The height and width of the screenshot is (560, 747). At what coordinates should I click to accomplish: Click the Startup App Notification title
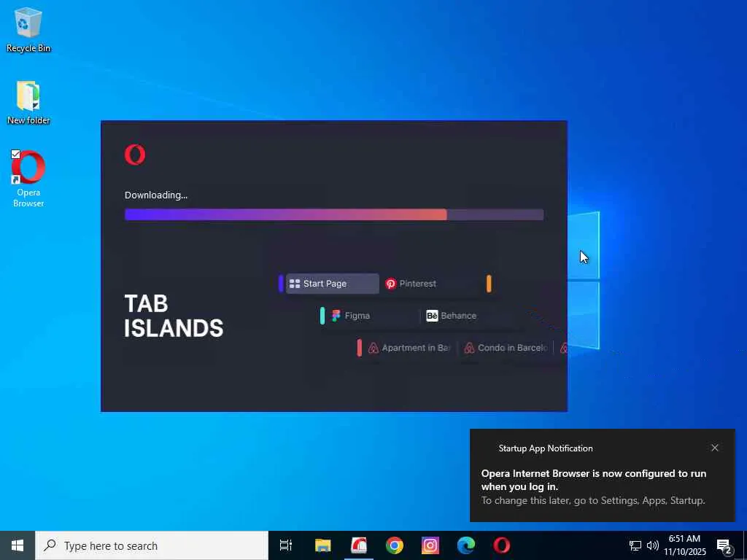point(546,448)
